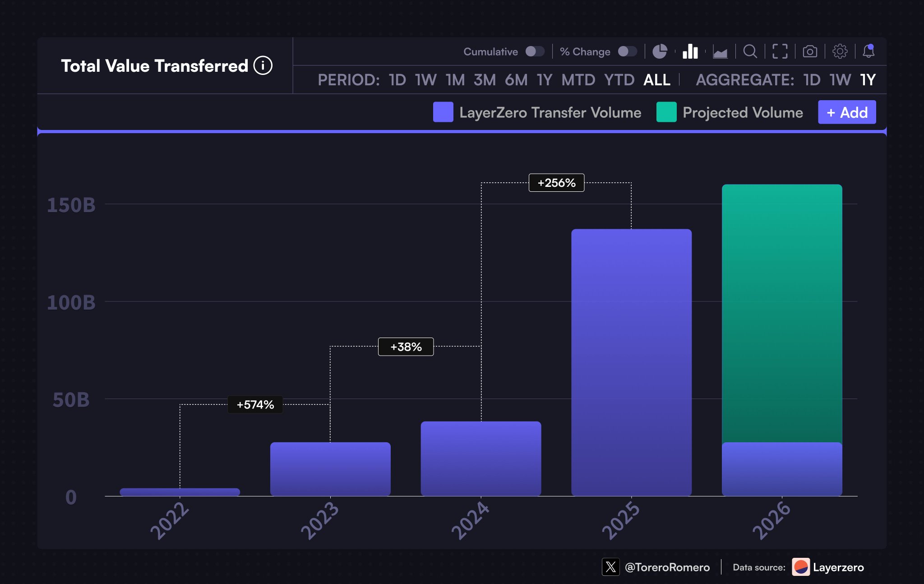Open chart settings gear icon

pyautogui.click(x=840, y=51)
